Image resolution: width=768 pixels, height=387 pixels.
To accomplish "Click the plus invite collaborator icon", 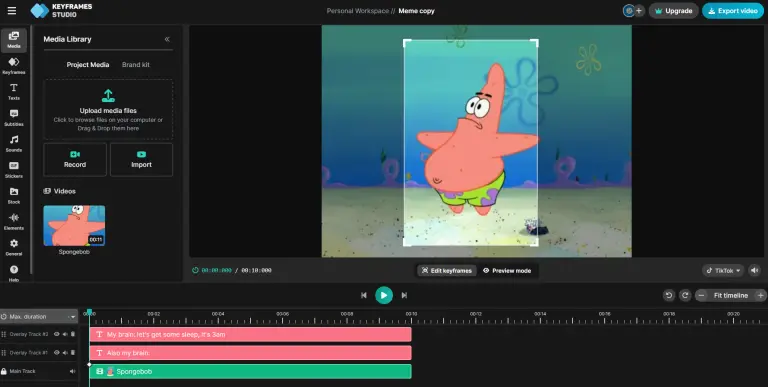I will click(639, 10).
